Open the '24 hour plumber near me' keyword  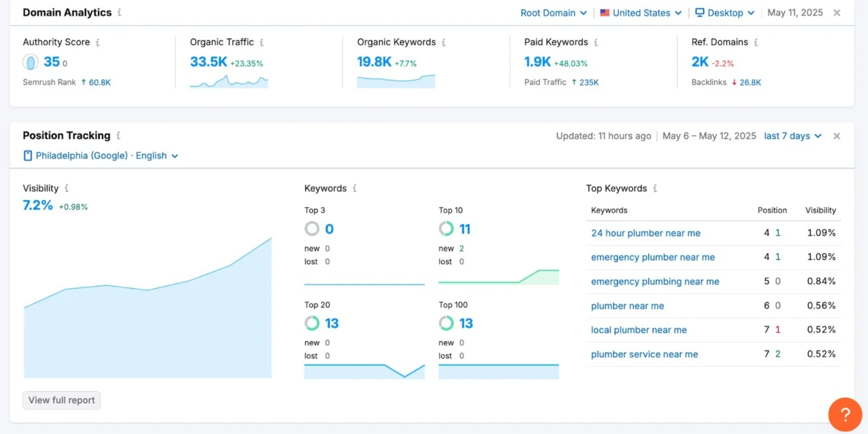(645, 233)
